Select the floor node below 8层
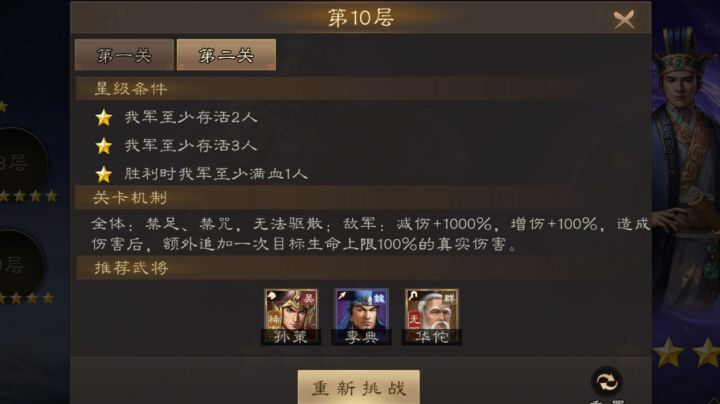720x404 pixels. tap(18, 265)
